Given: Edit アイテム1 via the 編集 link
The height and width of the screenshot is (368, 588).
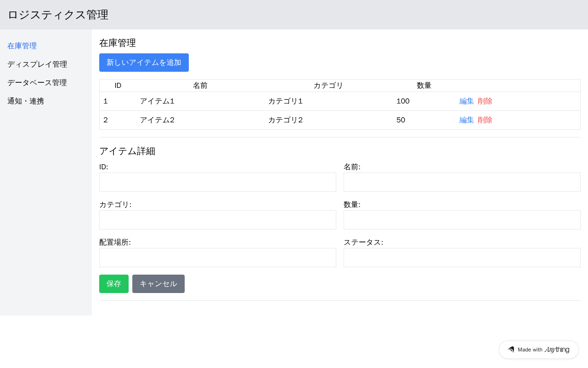Looking at the screenshot, I should point(466,101).
